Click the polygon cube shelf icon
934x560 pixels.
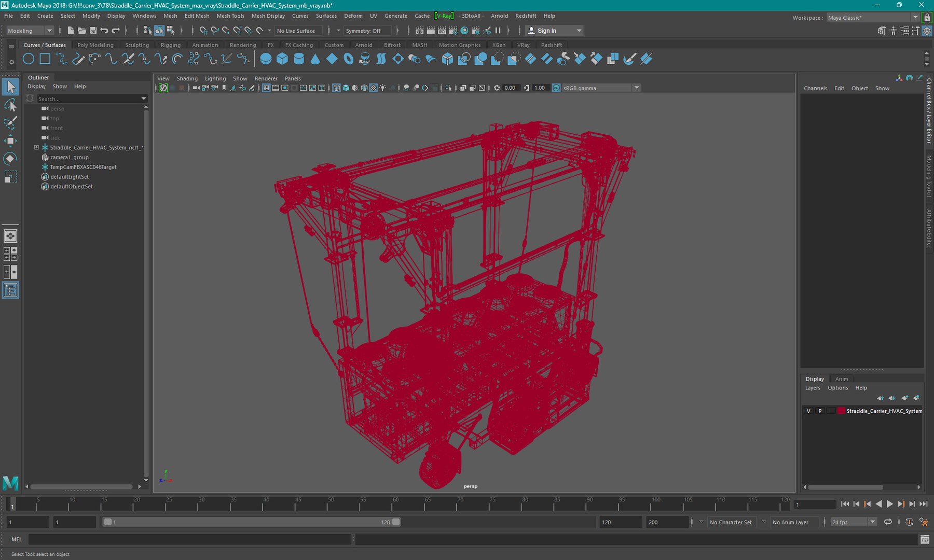[282, 59]
